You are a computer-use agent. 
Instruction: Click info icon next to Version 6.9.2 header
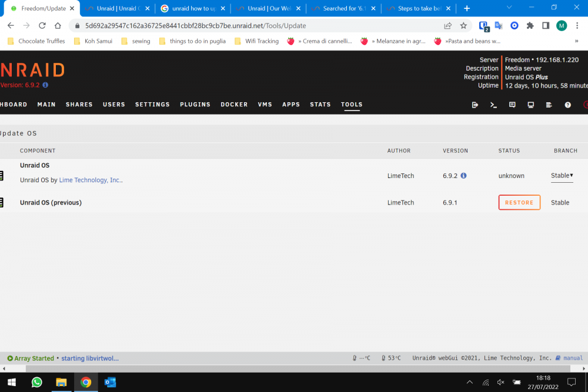click(45, 85)
